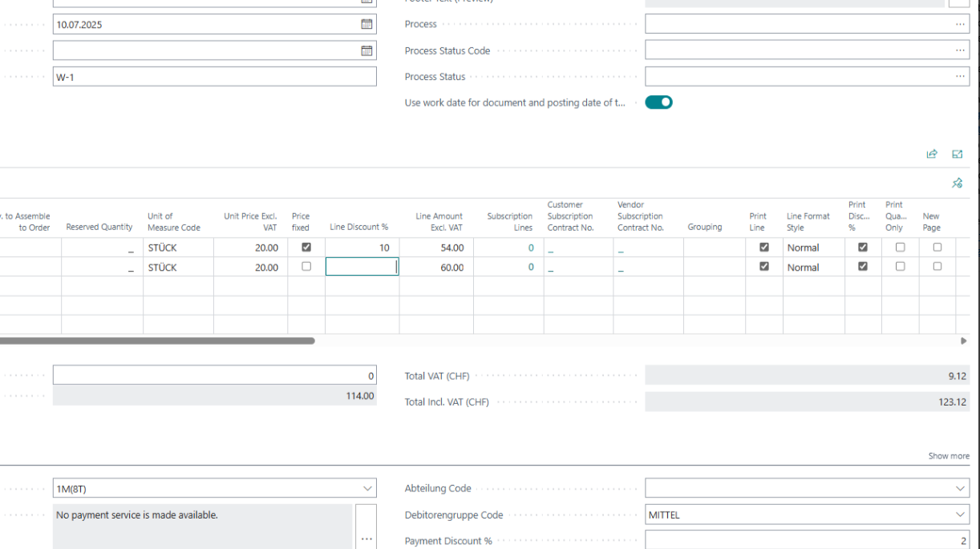Click the Price fixed column header
The image size is (980, 549).
[301, 222]
